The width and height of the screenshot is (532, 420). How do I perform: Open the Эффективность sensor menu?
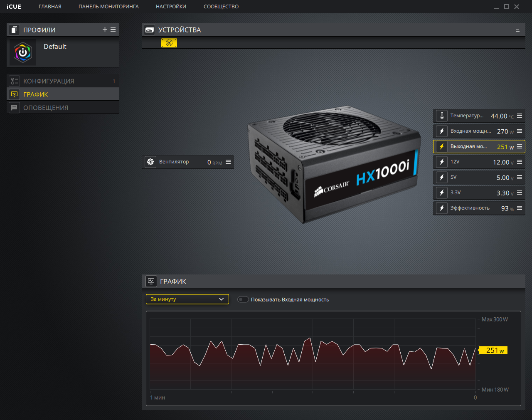(x=520, y=208)
